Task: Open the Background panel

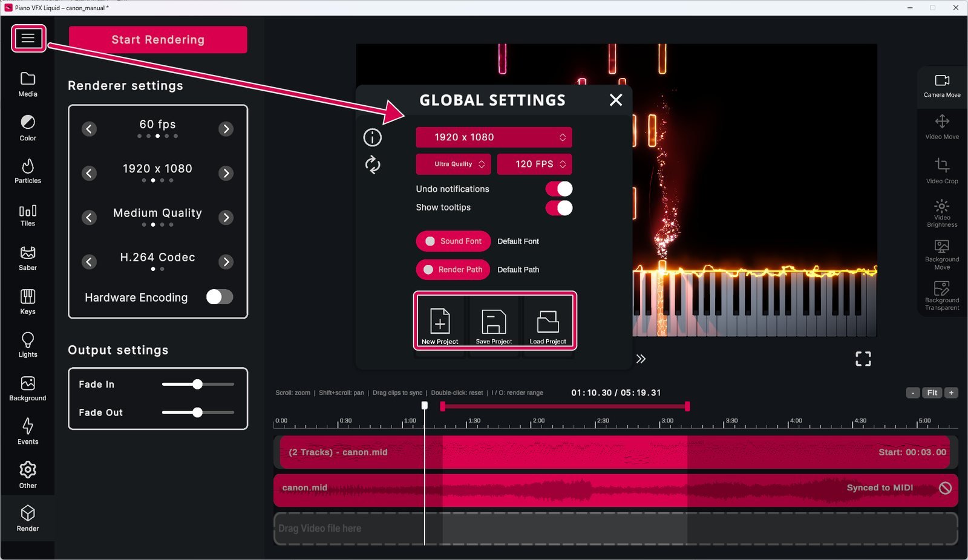Action: 28,389
